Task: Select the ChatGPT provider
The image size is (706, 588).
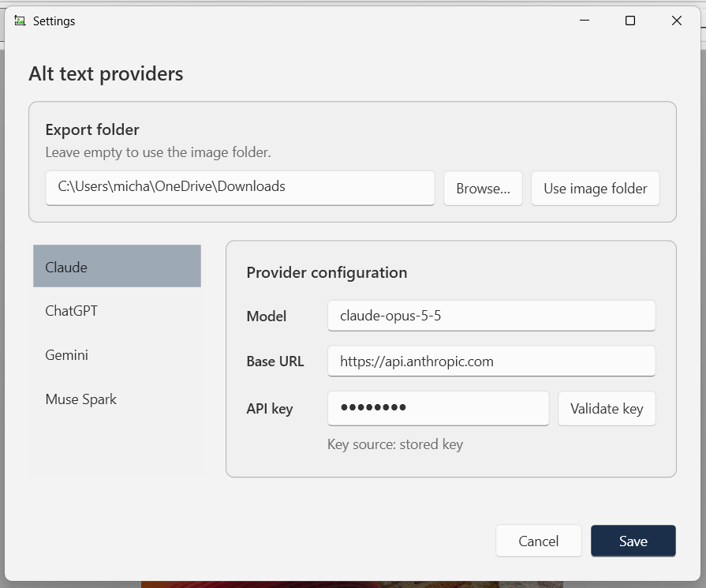Action: 117,310
